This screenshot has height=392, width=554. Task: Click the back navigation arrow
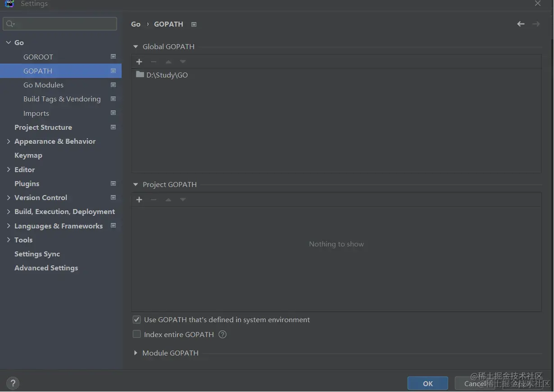tap(521, 24)
